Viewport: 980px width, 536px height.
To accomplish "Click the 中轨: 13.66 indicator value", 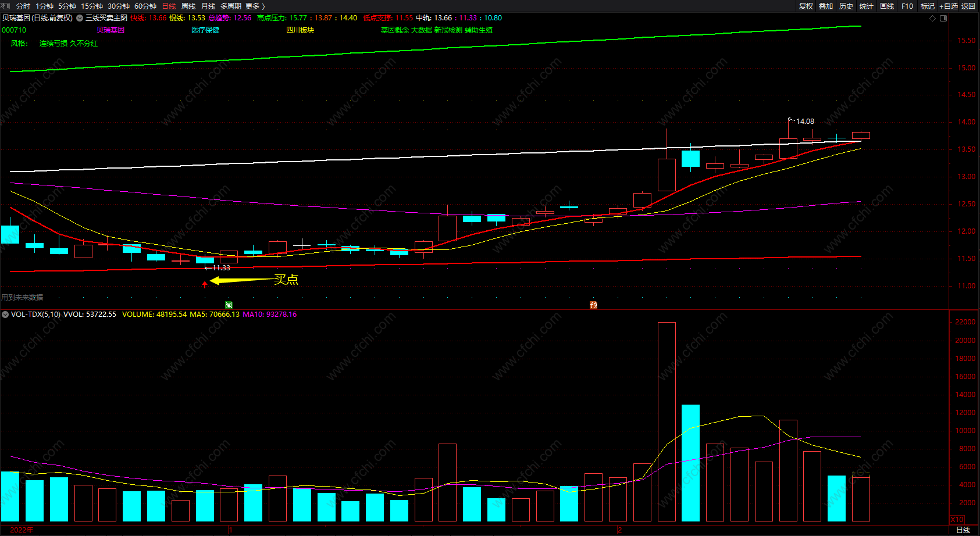I will [x=434, y=18].
